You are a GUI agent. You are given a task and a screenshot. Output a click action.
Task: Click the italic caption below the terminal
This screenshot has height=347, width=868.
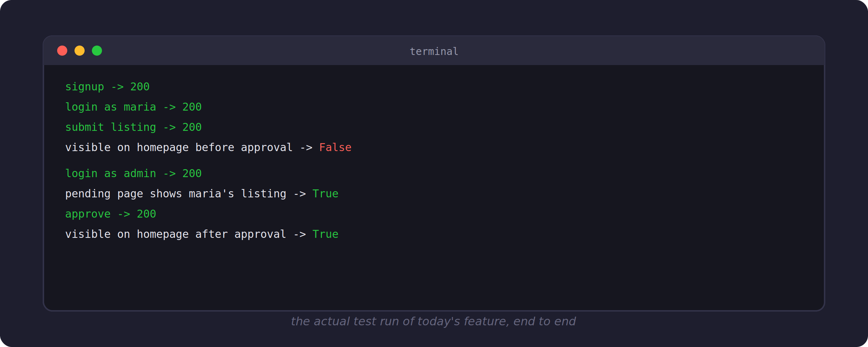pos(433,321)
